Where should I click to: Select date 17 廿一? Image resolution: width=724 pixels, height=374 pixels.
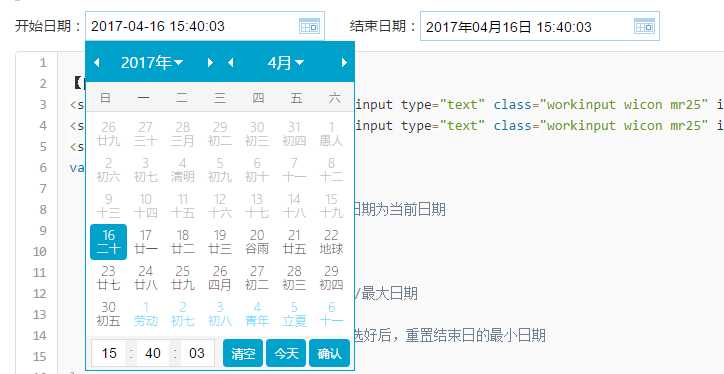tap(145, 242)
